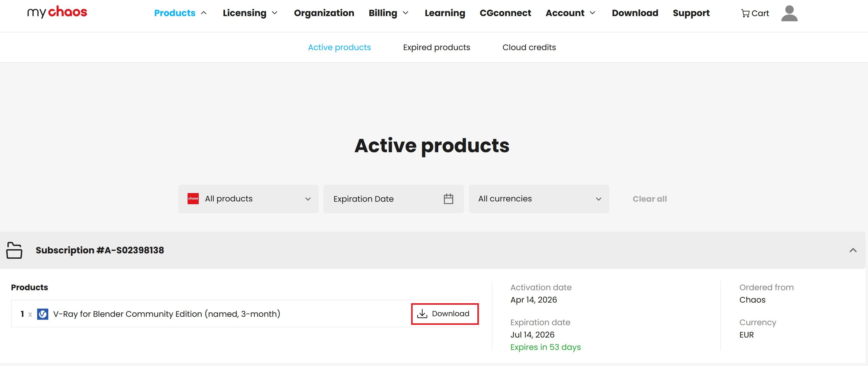Click the Expires in 53 days notice
Screen dimensions: 868x366
coord(545,347)
